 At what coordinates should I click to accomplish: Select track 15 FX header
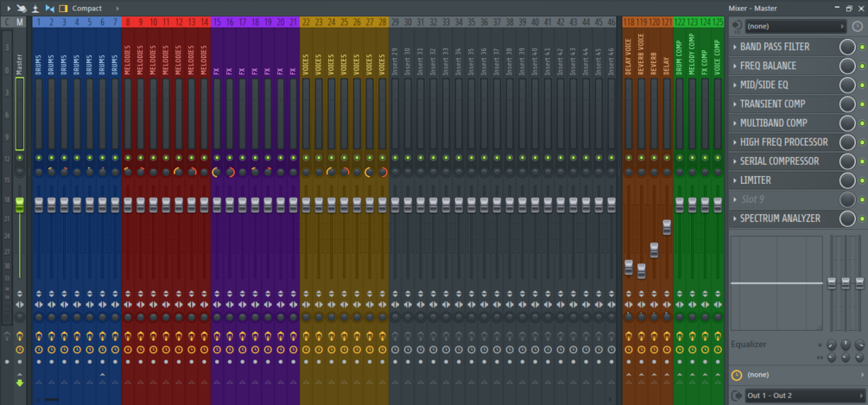click(x=217, y=22)
